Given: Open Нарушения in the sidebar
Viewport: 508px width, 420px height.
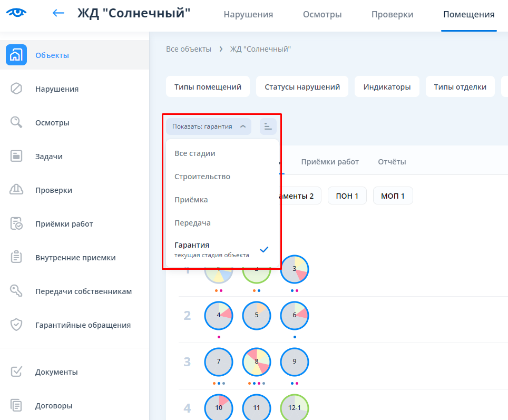Looking at the screenshot, I should tap(57, 89).
